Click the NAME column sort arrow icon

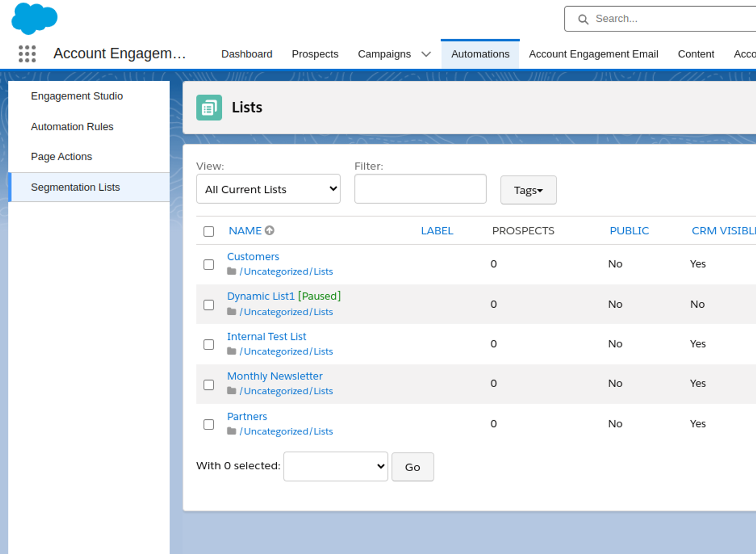pyautogui.click(x=269, y=231)
